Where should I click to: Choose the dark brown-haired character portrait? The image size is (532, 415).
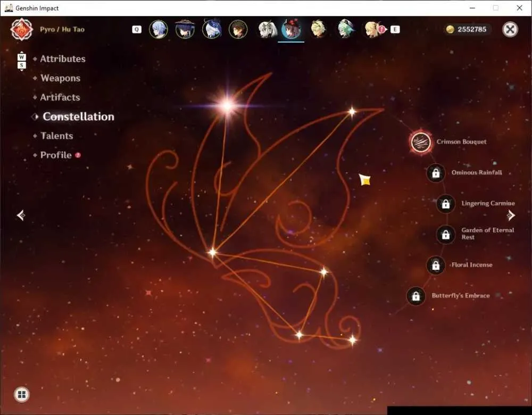(238, 29)
